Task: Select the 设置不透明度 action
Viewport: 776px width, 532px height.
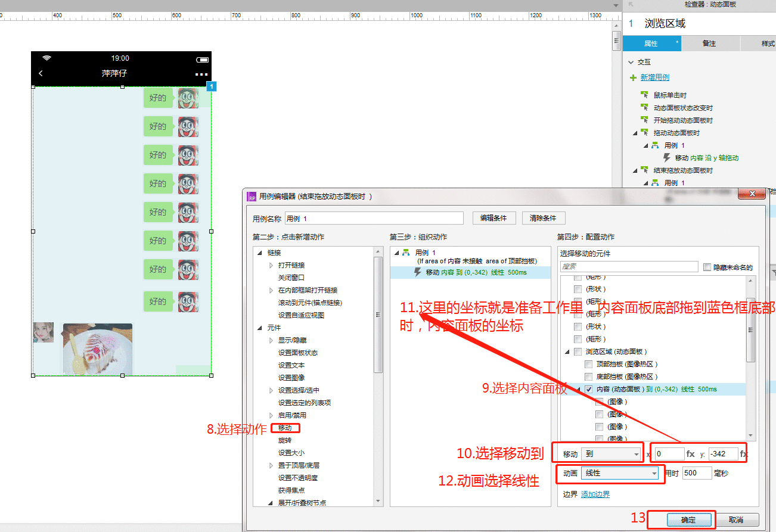Action: point(298,478)
